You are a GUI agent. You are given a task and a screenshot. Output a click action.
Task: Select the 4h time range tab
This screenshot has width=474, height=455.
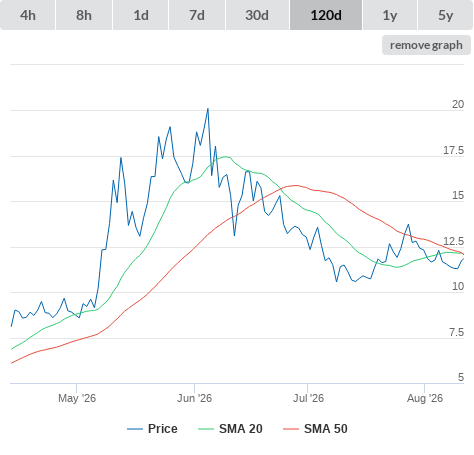click(x=28, y=15)
